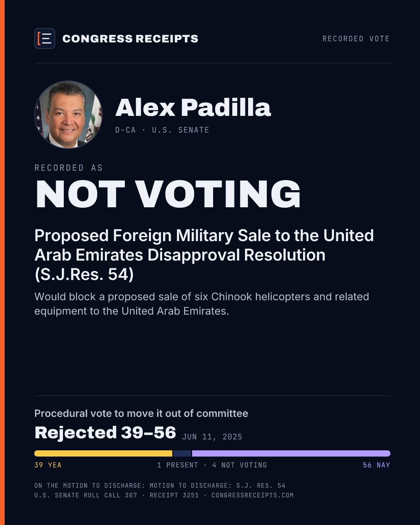This screenshot has height=525, width=420.
Task: Click the RECORDED AS label
Action: (x=68, y=168)
